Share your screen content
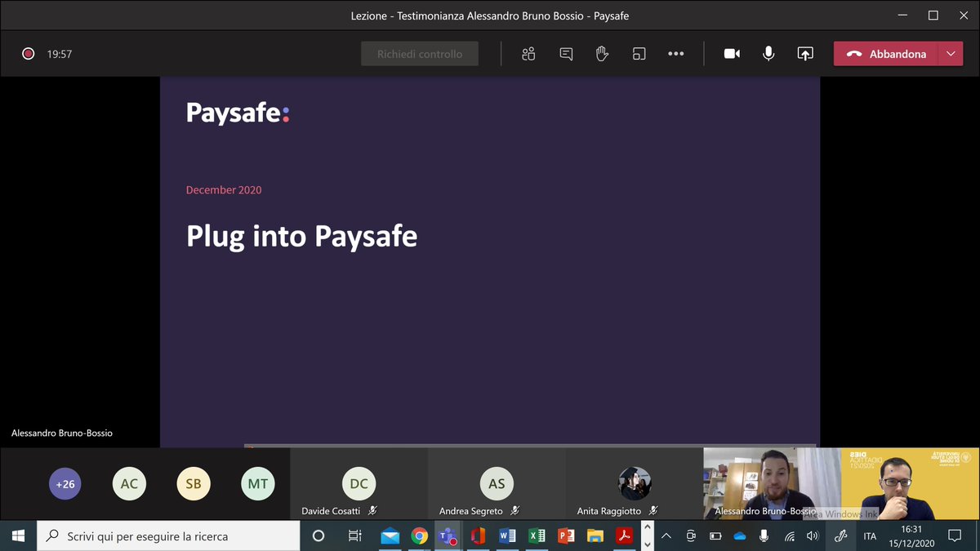Viewport: 980px width, 551px height. pyautogui.click(x=805, y=54)
